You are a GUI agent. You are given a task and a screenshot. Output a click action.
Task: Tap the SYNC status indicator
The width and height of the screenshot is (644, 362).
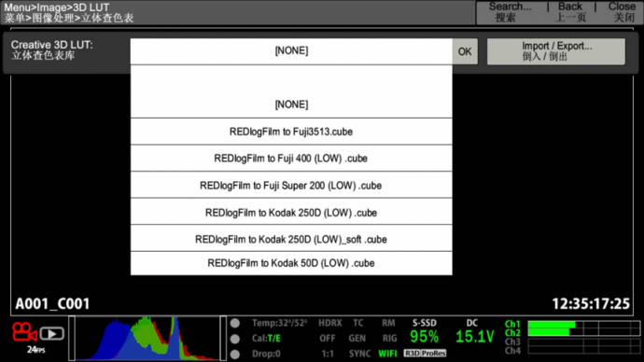click(359, 354)
